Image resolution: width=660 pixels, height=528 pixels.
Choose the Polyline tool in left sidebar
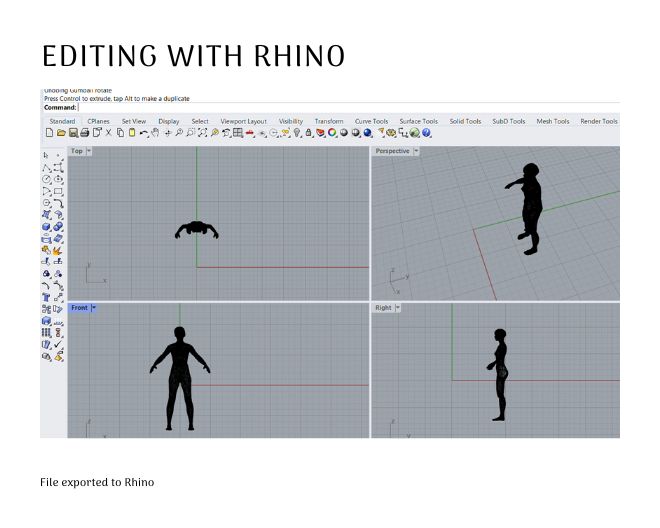[46, 168]
